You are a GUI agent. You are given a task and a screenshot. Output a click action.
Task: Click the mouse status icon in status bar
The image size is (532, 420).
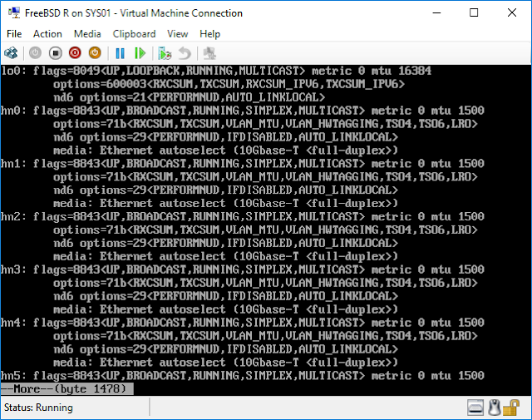(x=495, y=408)
